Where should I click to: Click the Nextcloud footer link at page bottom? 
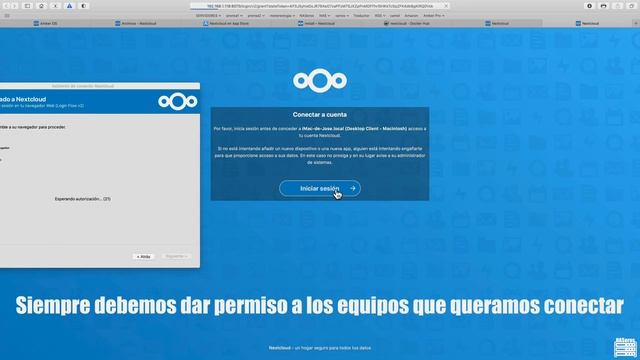pyautogui.click(x=279, y=348)
